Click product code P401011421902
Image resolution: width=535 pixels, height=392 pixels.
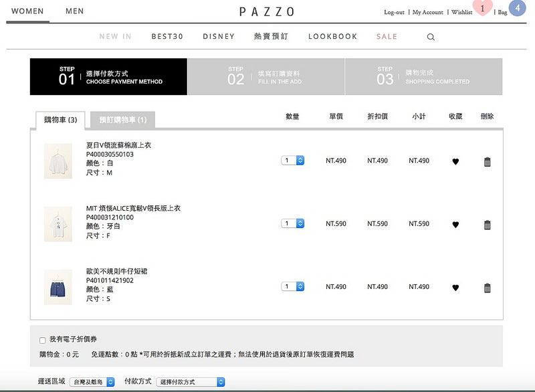110,280
